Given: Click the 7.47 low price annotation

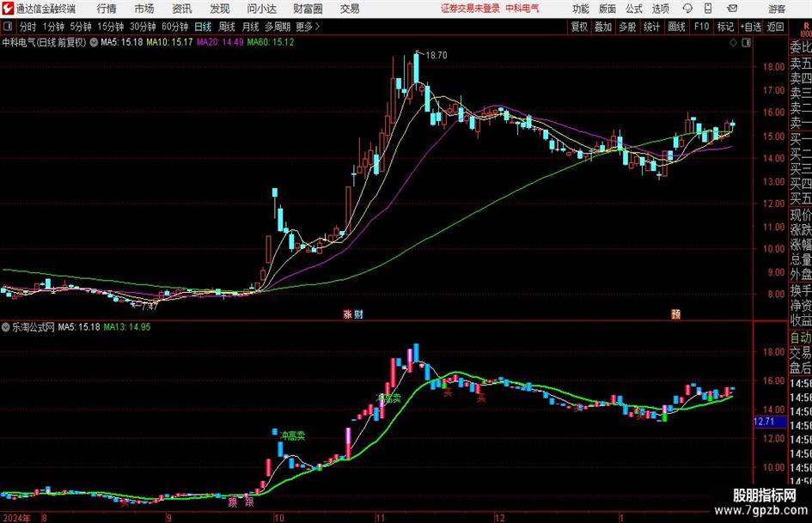Looking at the screenshot, I should coord(150,307).
